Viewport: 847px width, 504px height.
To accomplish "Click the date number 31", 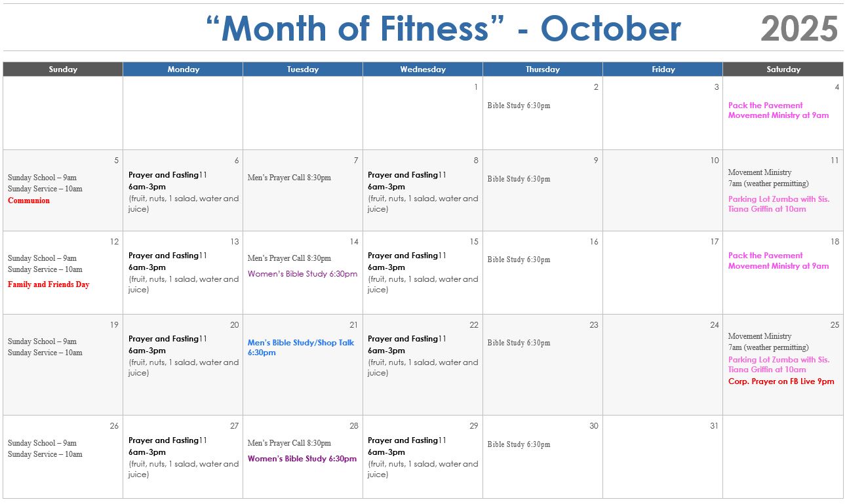I will coord(714,426).
